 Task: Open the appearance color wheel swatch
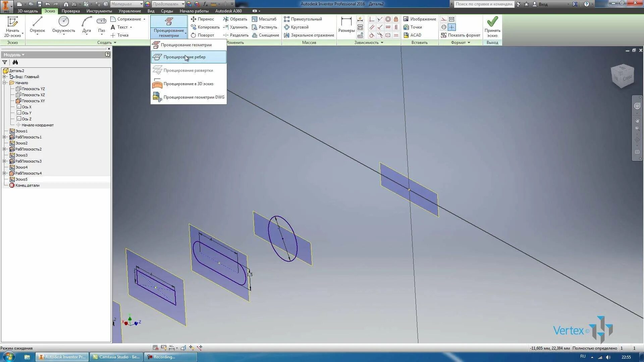[148, 4]
